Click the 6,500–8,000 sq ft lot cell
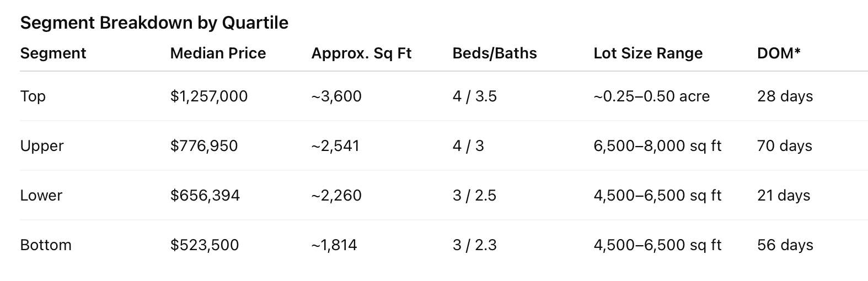The width and height of the screenshot is (868, 281). tap(657, 146)
